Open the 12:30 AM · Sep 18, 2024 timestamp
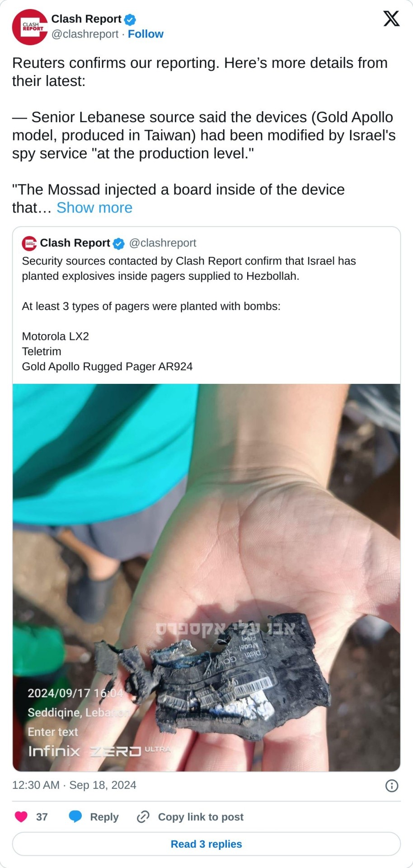The image size is (413, 868). click(x=74, y=785)
